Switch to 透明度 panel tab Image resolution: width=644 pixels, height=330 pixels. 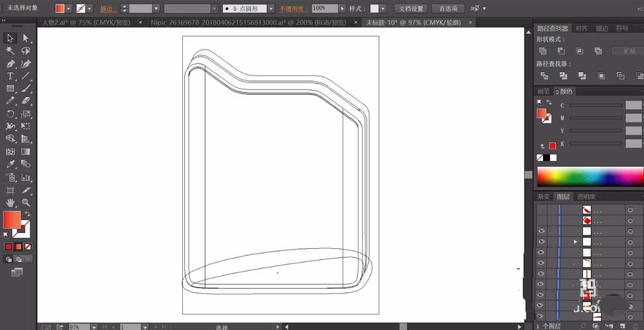pos(586,197)
